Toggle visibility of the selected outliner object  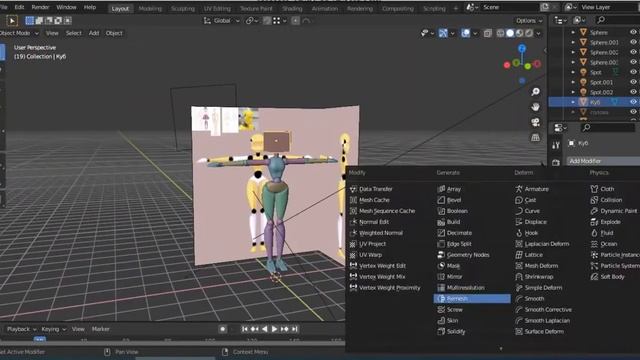[633, 102]
